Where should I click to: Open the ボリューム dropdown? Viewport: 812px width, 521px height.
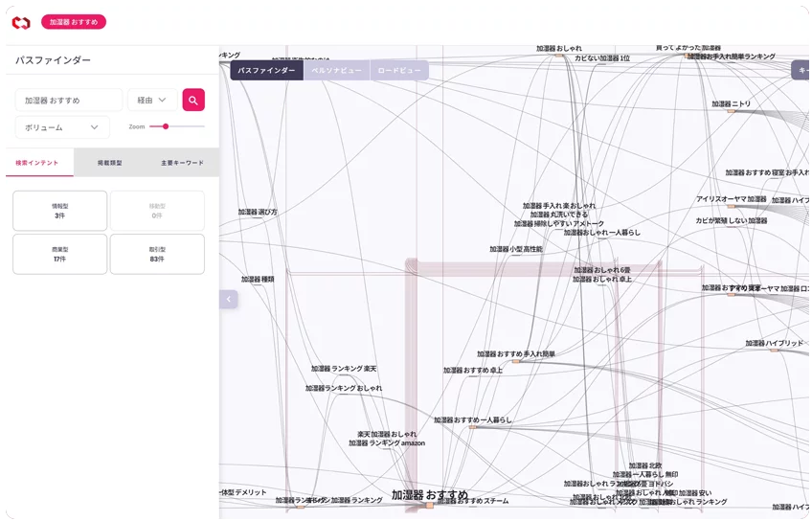point(62,127)
